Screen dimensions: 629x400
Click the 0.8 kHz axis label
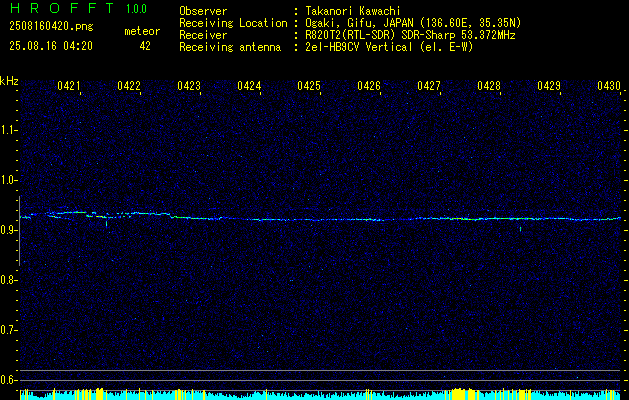(x=8, y=280)
